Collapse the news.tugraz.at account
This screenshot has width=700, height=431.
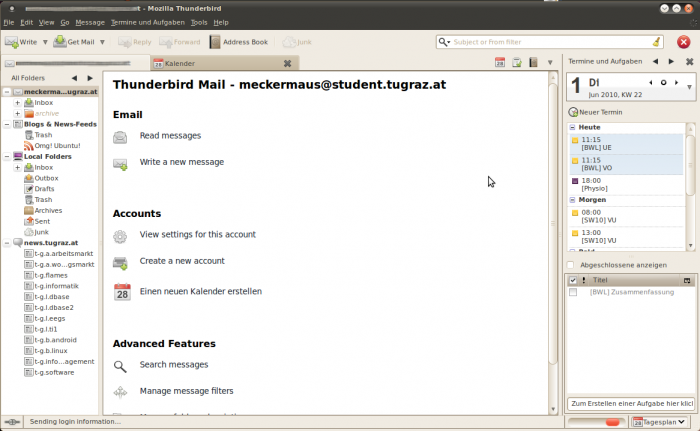(x=7, y=243)
